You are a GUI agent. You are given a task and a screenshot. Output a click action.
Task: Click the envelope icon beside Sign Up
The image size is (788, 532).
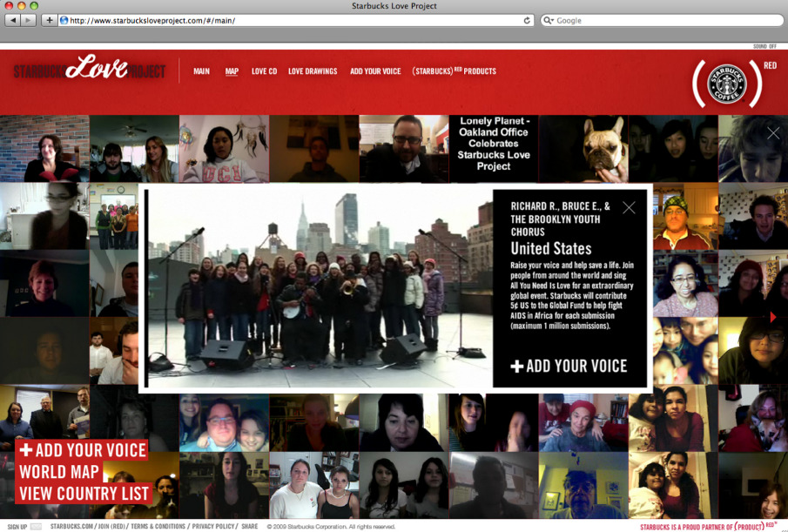click(36, 527)
